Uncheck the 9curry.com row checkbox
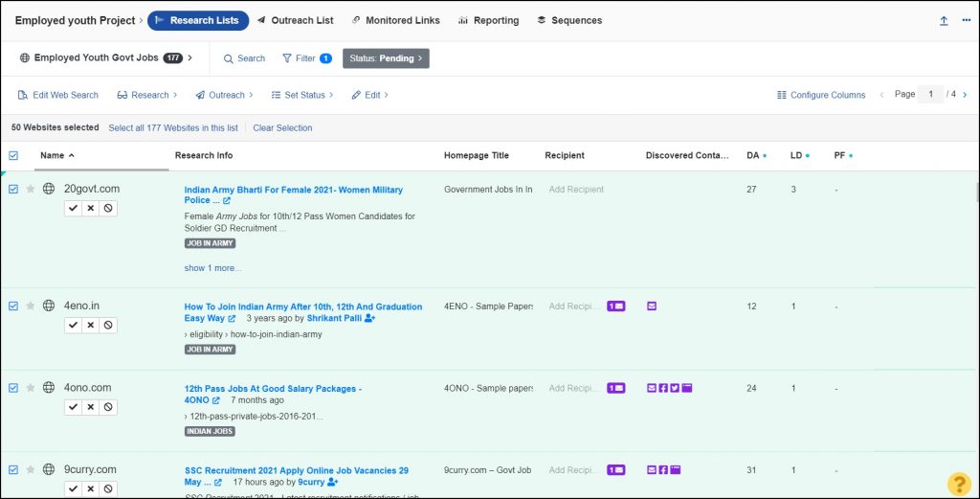980x499 pixels. point(13,469)
